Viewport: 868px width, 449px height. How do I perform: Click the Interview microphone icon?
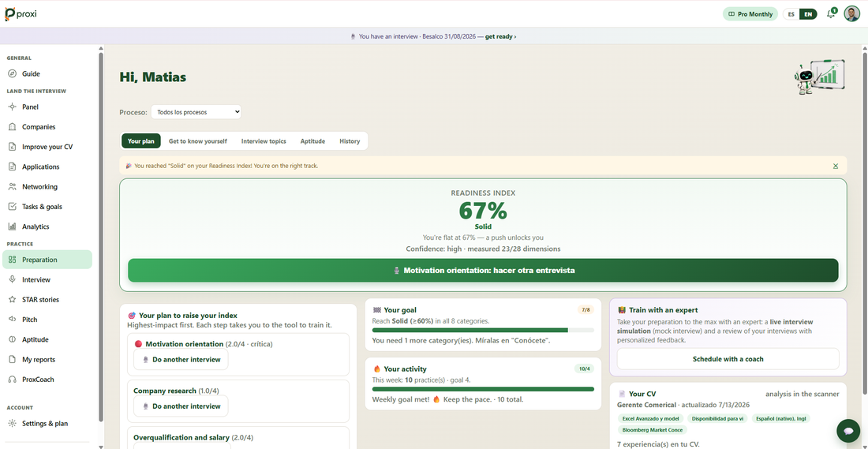12,279
